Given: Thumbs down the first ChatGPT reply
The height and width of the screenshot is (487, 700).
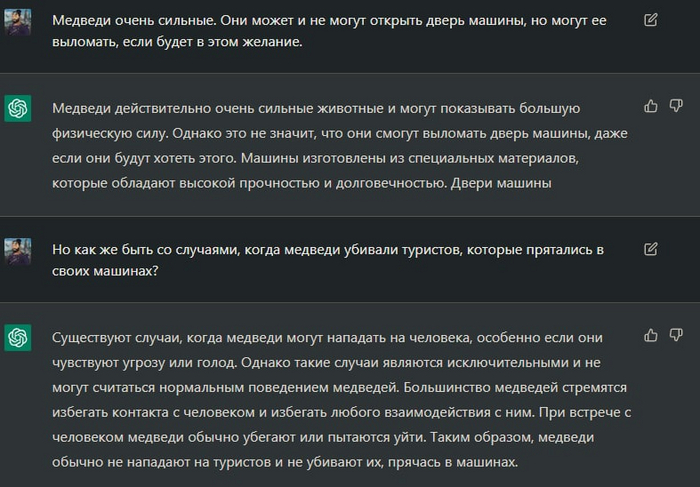Looking at the screenshot, I should 675,105.
